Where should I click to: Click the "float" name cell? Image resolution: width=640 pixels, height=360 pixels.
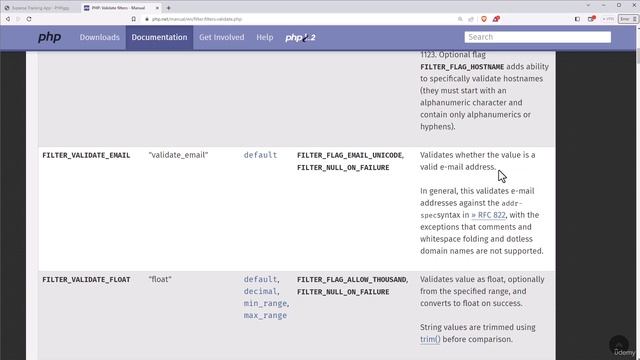click(160, 280)
